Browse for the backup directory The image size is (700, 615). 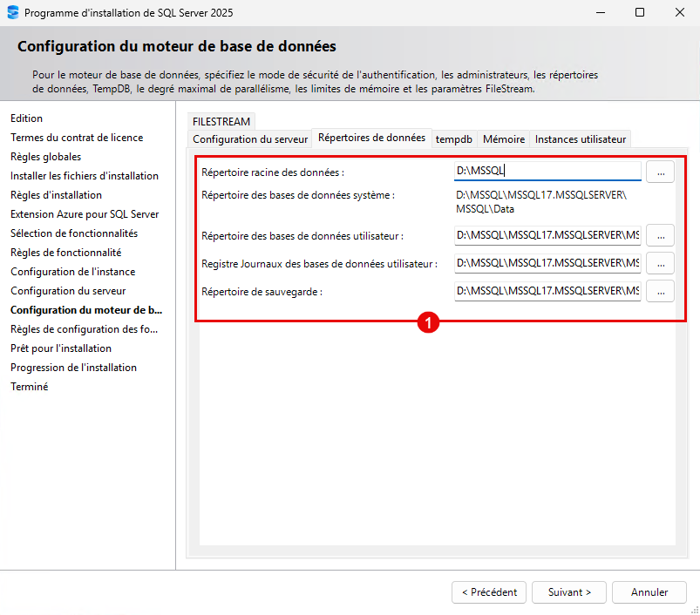tap(660, 291)
